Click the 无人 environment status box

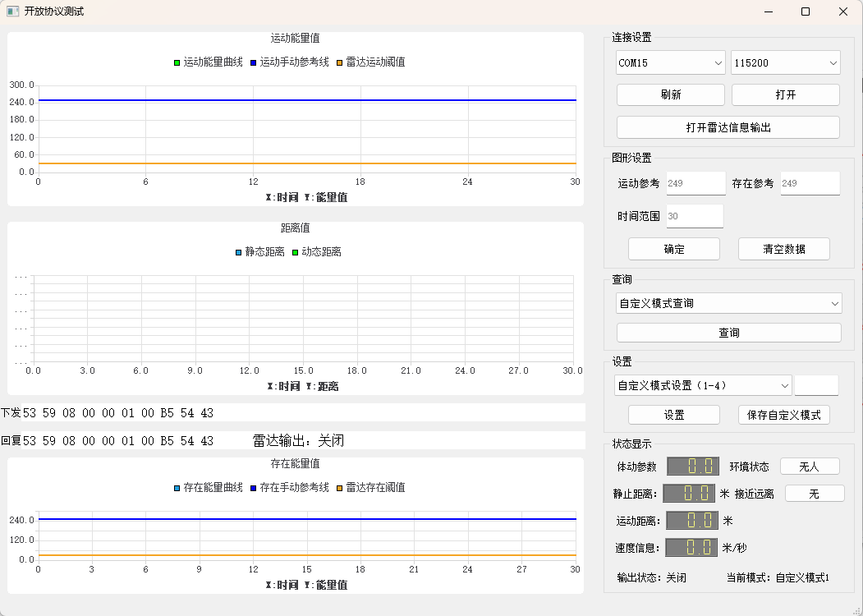(810, 467)
